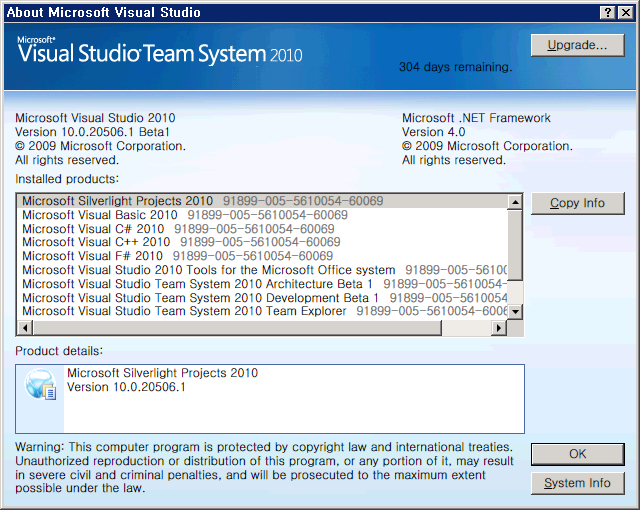This screenshot has width=640, height=510.
Task: Click the help question mark button
Action: pos(607,12)
